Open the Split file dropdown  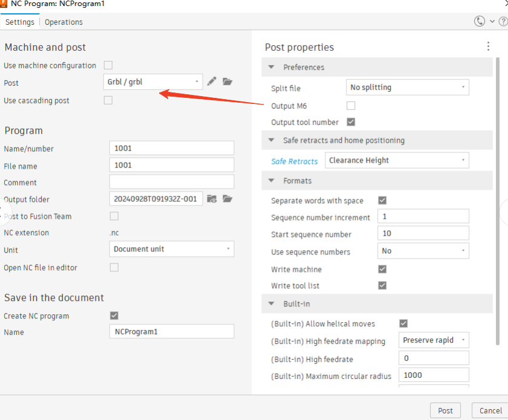pos(407,88)
